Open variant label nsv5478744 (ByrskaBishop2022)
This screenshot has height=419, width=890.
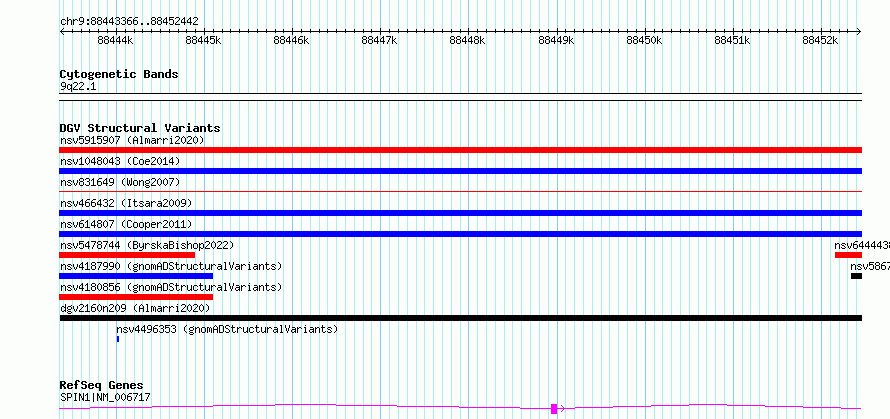click(147, 245)
